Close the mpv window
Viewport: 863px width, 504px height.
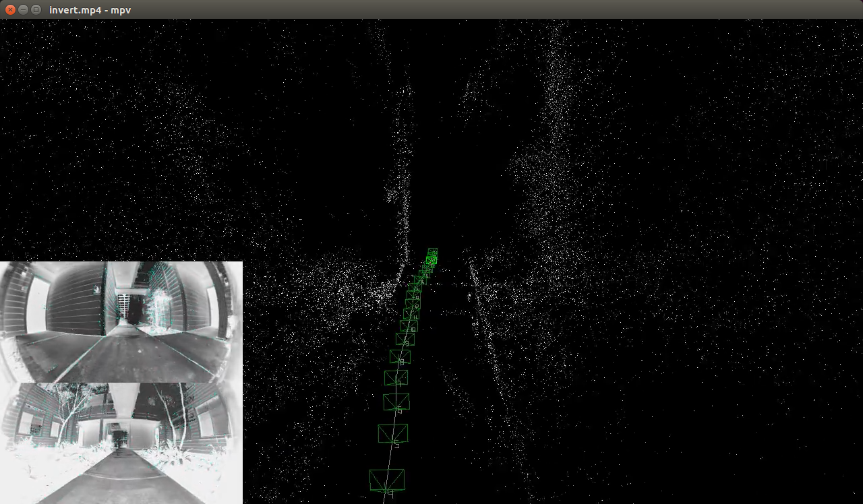pos(10,9)
